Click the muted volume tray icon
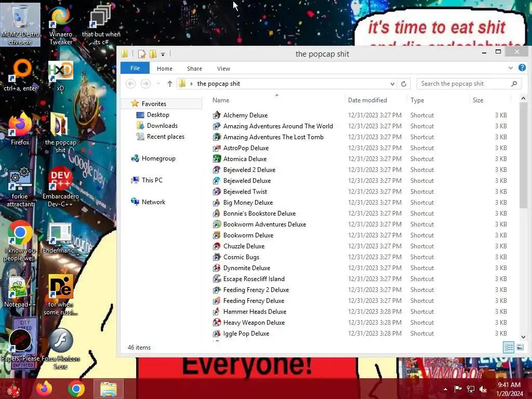The width and height of the screenshot is (532, 399). [x=483, y=389]
